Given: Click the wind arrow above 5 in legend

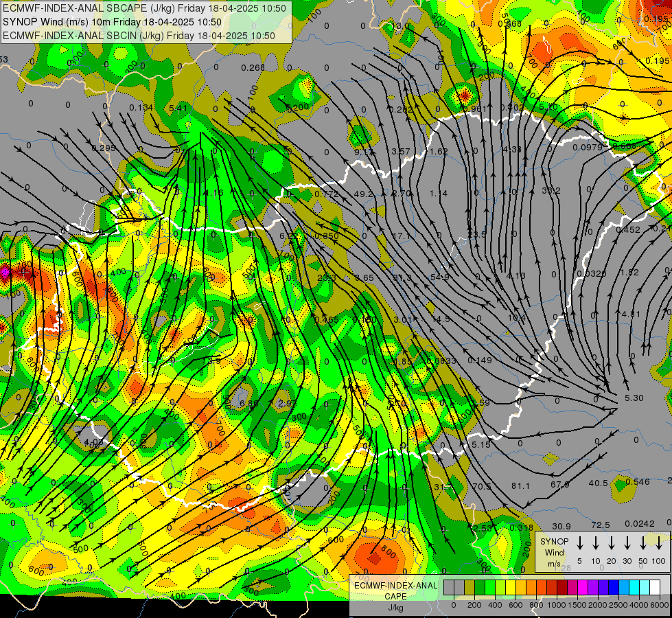Looking at the screenshot, I should (x=579, y=543).
